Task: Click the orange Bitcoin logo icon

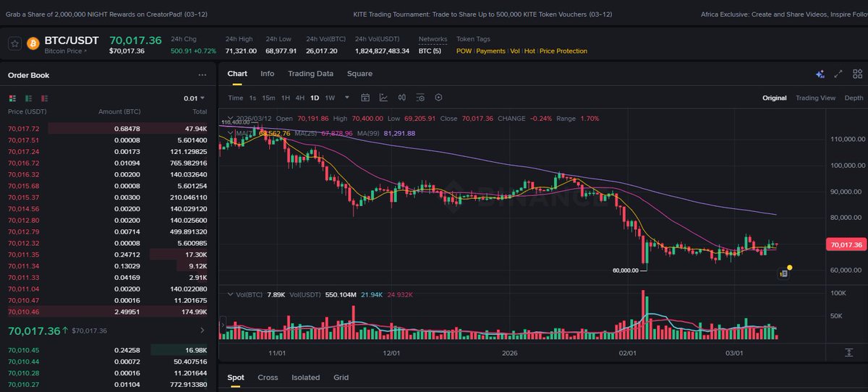Action: click(33, 43)
